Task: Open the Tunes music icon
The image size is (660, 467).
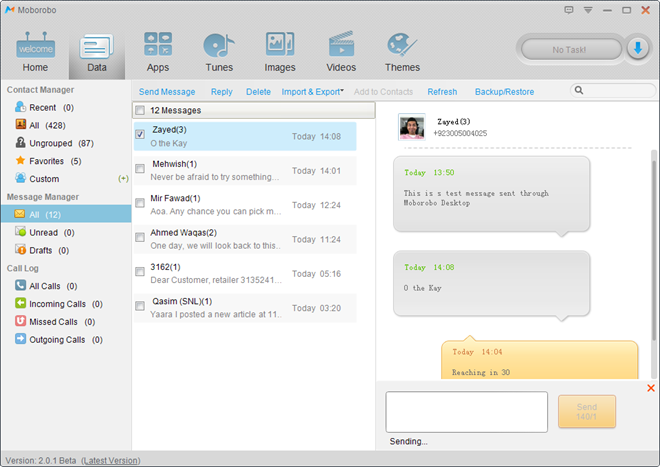Action: point(219,45)
